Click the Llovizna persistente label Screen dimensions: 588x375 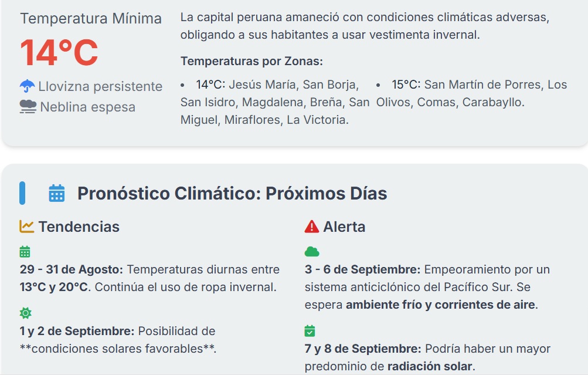pyautogui.click(x=100, y=86)
